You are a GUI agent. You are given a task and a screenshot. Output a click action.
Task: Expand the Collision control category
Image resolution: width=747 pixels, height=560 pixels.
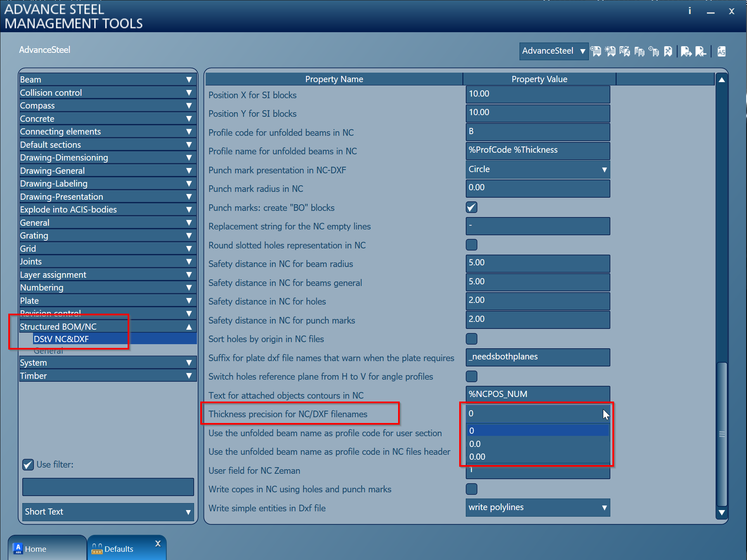pyautogui.click(x=107, y=92)
